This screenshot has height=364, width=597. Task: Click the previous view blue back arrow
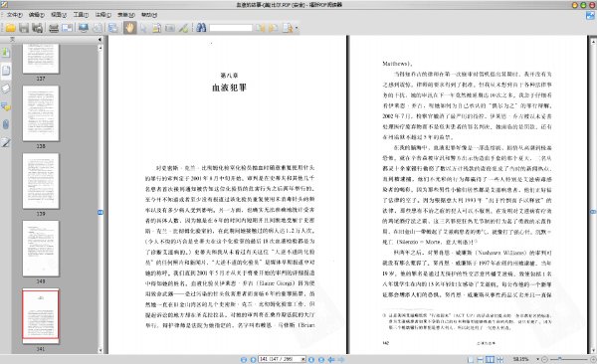tap(331, 359)
